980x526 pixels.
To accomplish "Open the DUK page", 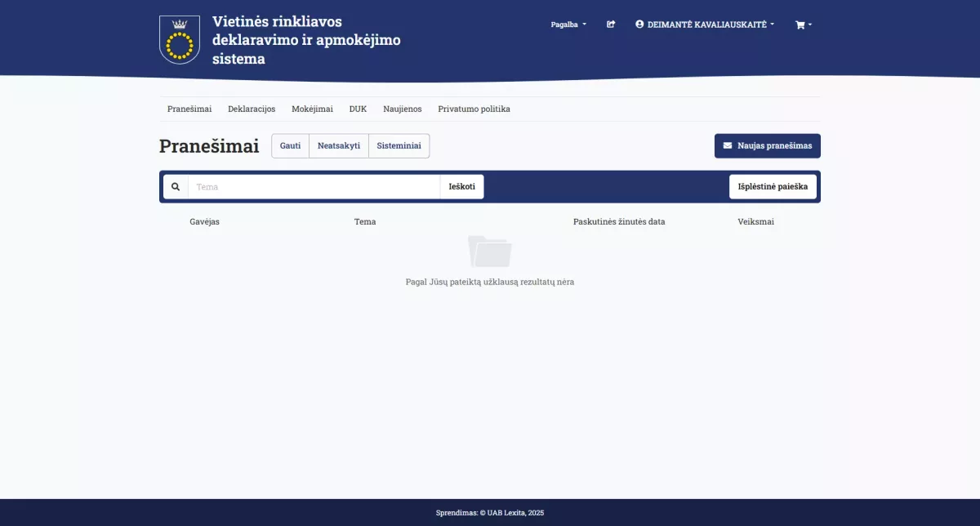I will (x=358, y=109).
